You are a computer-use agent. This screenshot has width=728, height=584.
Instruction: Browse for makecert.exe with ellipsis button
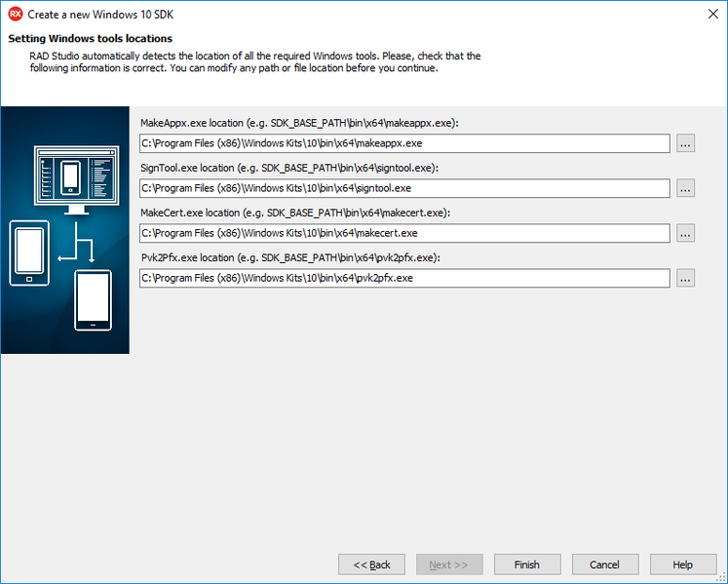(685, 233)
